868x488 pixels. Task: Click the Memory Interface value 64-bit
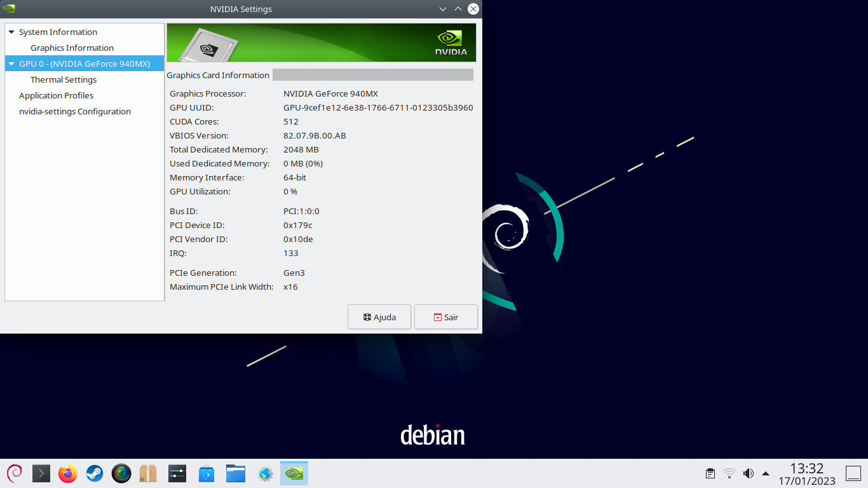click(x=295, y=177)
